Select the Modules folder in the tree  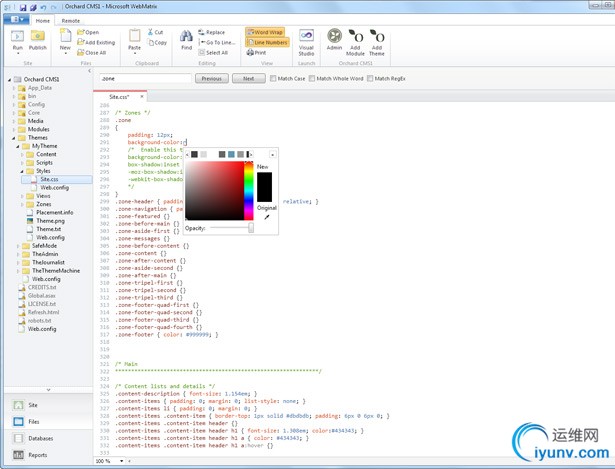(38, 129)
